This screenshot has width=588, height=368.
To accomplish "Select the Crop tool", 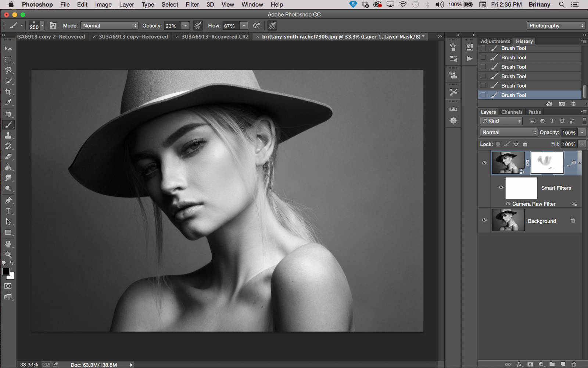I will point(8,92).
